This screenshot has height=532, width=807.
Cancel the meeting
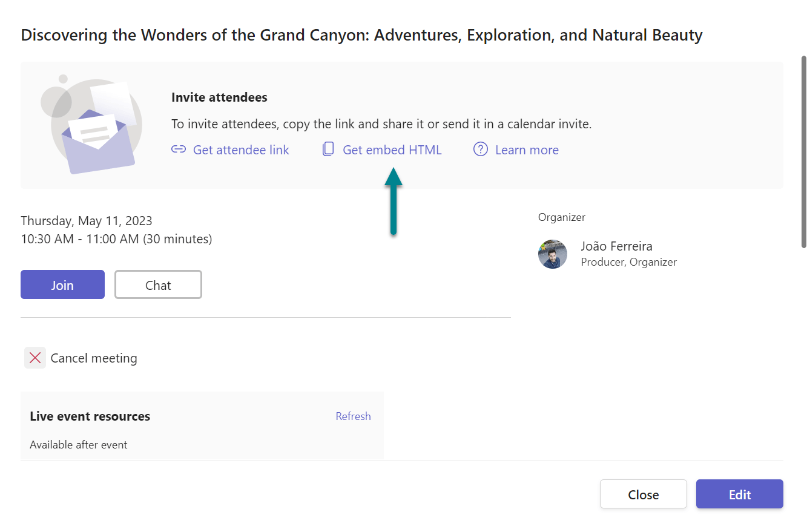93,358
